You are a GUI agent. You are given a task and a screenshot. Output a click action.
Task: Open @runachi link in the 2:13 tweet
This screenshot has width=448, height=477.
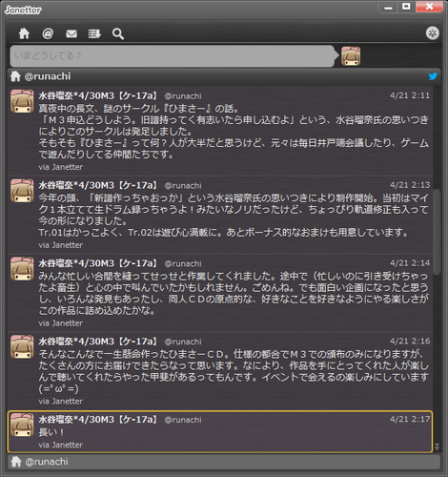pos(183,185)
